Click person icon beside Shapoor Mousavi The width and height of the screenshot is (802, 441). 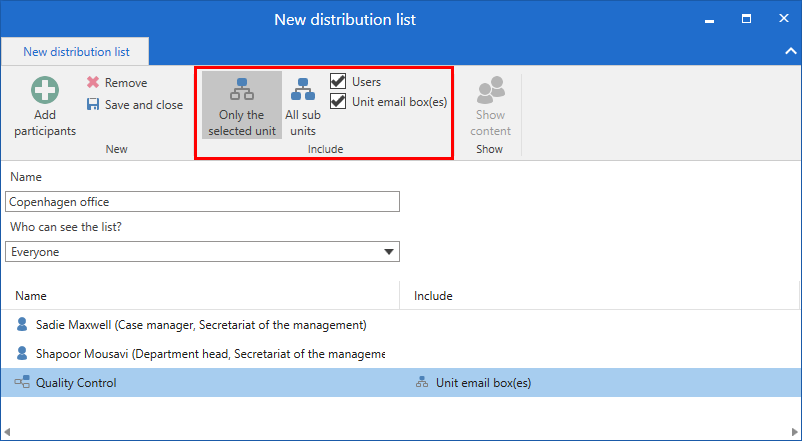[22, 354]
